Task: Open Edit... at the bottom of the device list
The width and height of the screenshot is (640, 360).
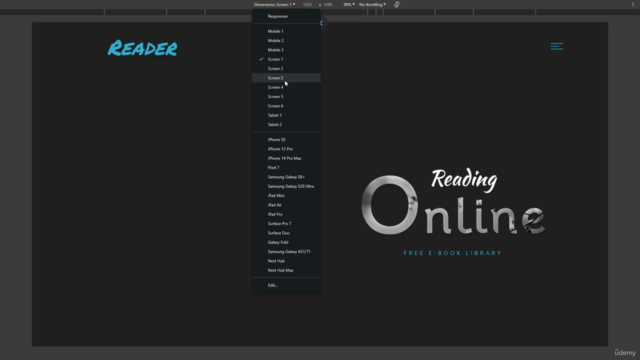Action: point(286,285)
